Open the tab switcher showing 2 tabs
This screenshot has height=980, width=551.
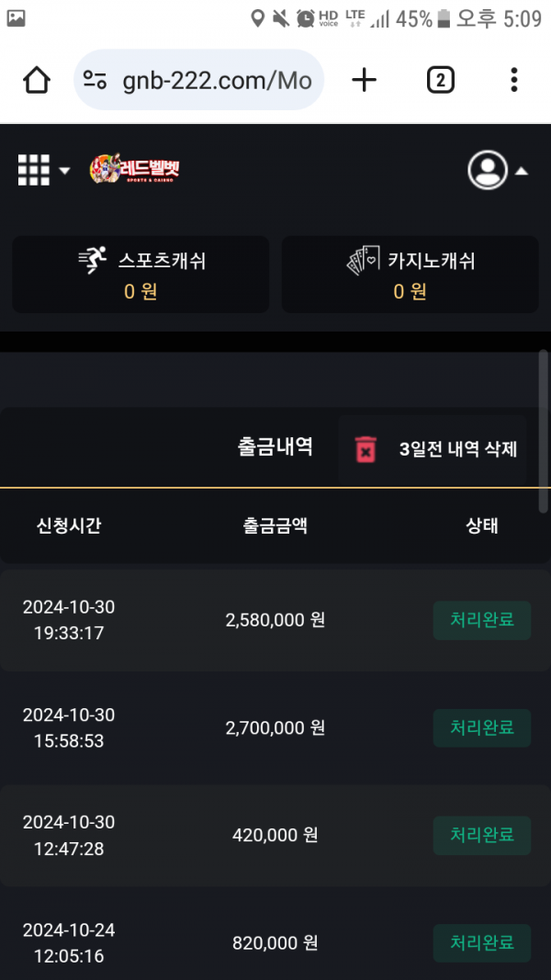[440, 81]
